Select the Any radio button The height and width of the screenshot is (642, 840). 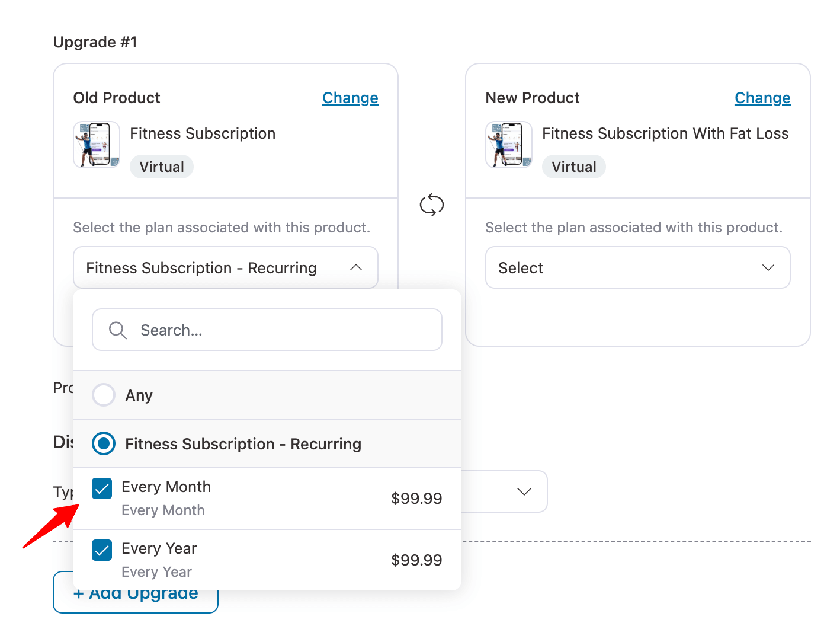pyautogui.click(x=103, y=395)
